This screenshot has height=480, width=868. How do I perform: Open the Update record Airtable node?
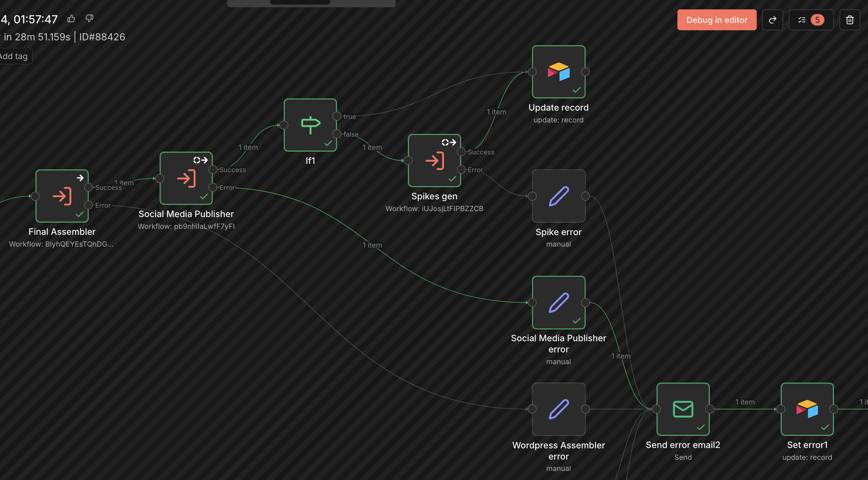pyautogui.click(x=558, y=72)
